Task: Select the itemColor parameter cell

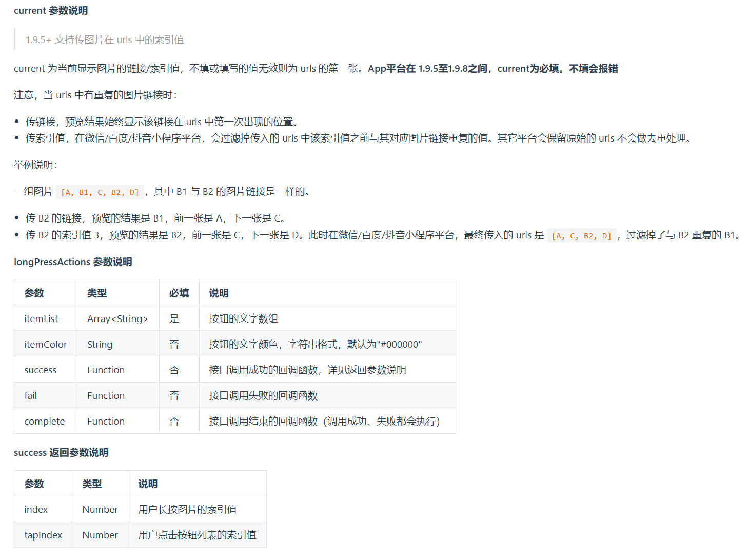Action: pos(45,344)
